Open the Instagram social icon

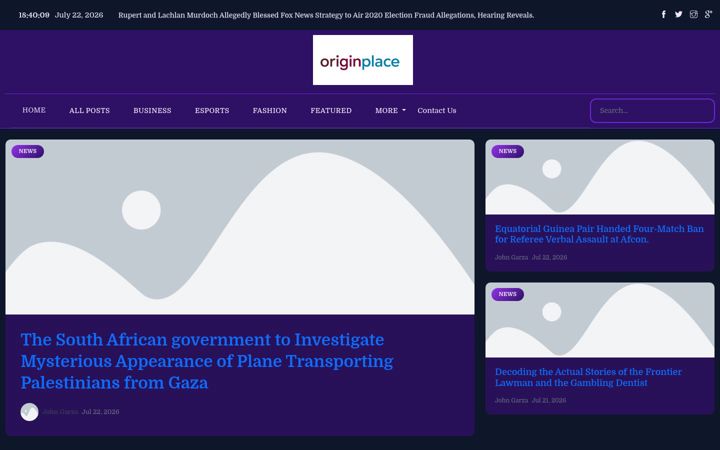pyautogui.click(x=693, y=15)
